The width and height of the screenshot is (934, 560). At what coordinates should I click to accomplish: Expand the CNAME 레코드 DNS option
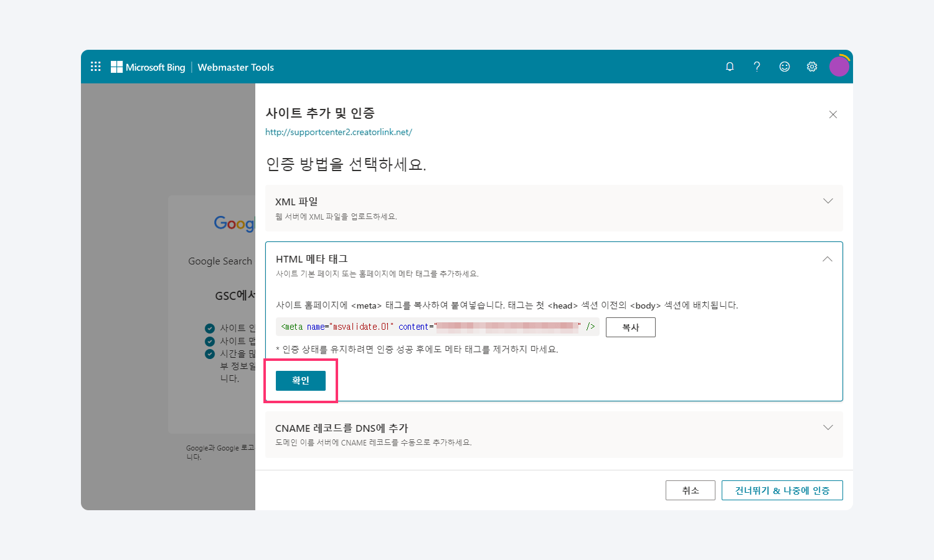[x=828, y=427]
